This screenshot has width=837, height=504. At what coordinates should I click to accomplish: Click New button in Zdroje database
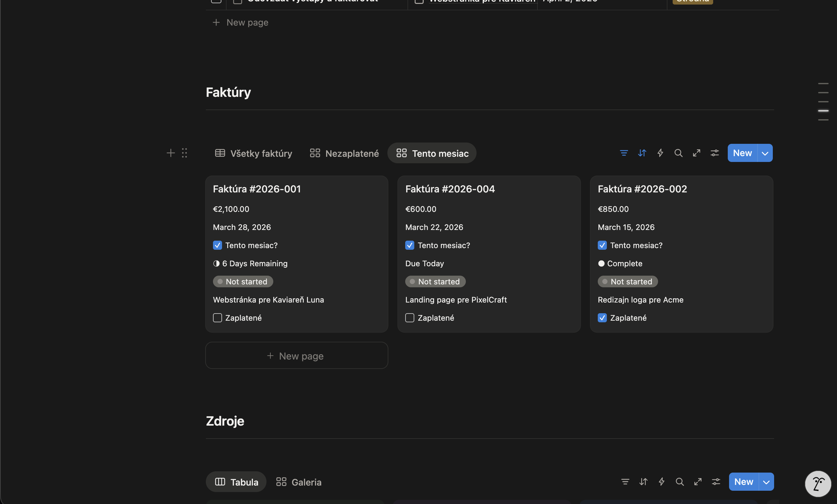[x=744, y=482]
